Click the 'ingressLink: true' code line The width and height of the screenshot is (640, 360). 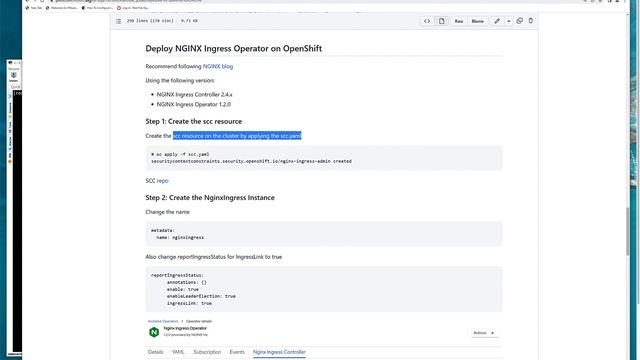pos(189,303)
